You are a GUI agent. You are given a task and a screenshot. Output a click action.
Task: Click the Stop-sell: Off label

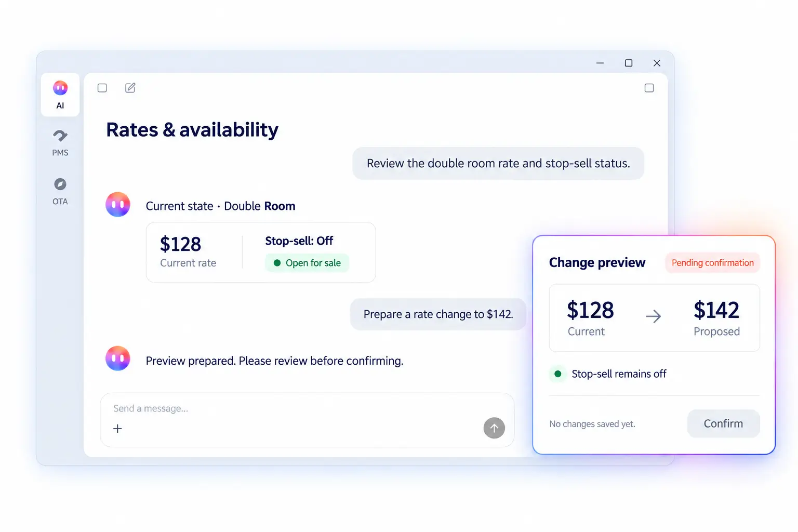click(299, 241)
